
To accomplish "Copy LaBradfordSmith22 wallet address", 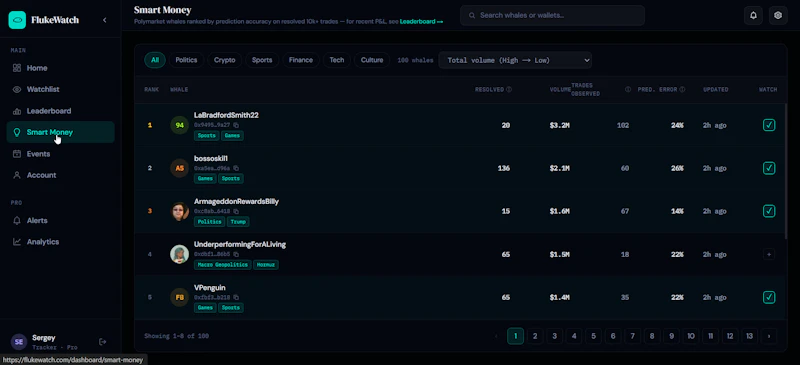I will pos(236,125).
